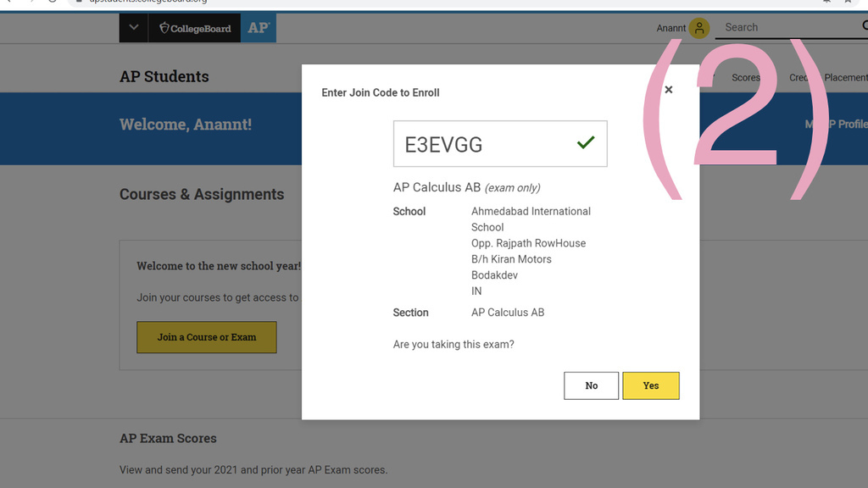Click the AP Exam Scores heading
This screenshot has width=868, height=488.
click(x=169, y=438)
